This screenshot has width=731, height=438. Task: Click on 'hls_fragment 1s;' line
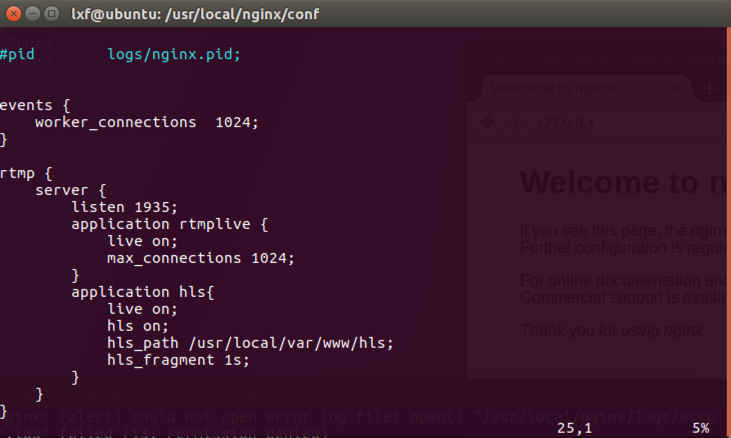[x=178, y=360]
